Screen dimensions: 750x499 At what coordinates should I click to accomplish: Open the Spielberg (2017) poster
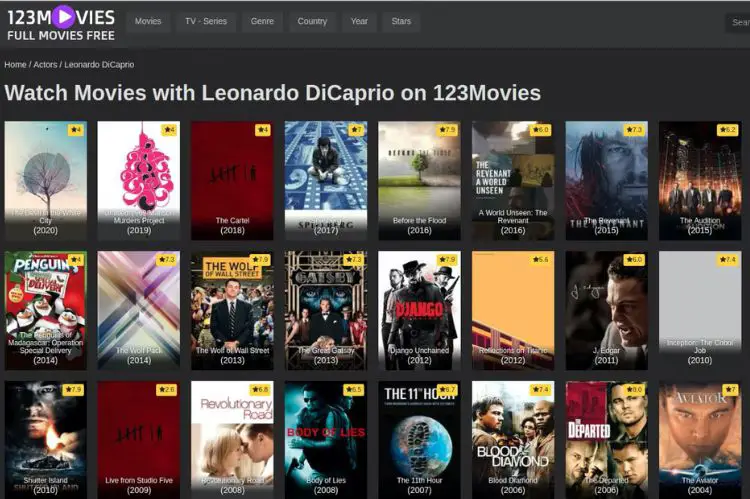(326, 180)
